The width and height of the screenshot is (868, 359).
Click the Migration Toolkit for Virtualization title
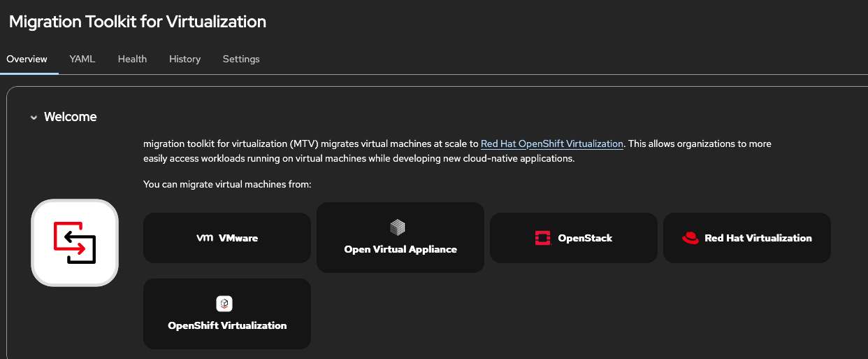(x=138, y=21)
